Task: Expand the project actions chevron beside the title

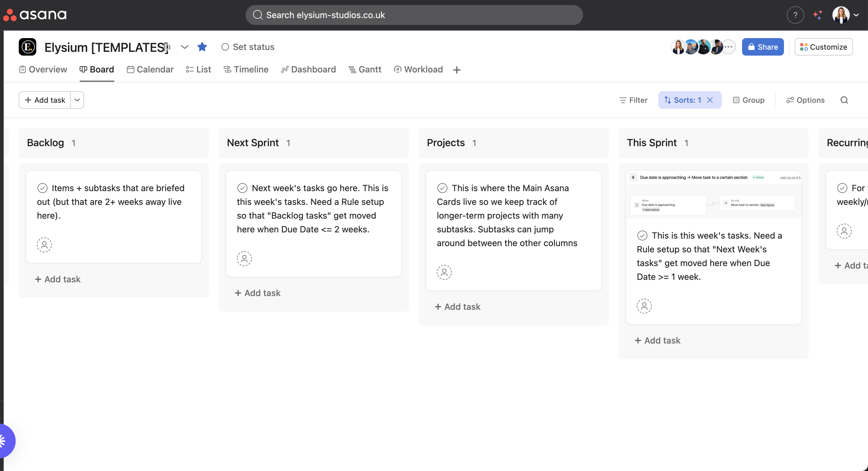Action: (184, 47)
